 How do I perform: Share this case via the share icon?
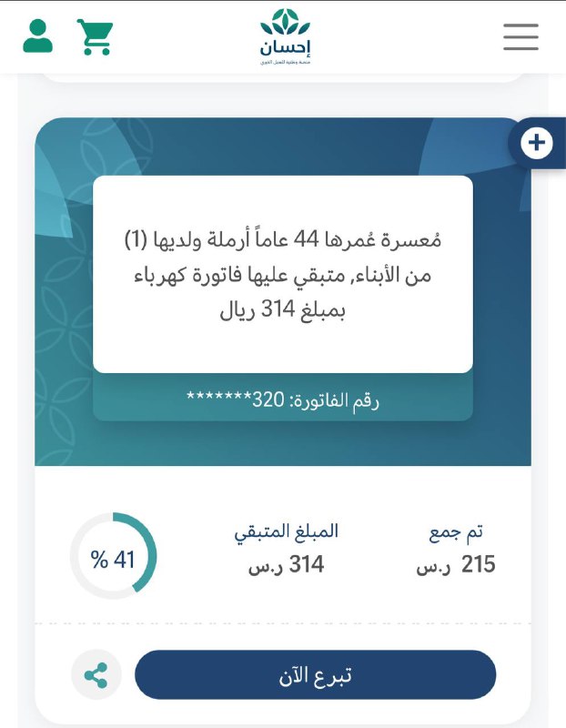(x=96, y=674)
